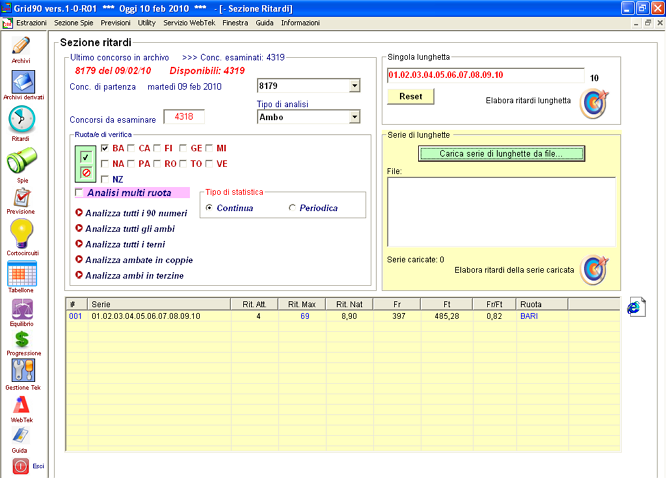Click the BARI cell in results
666x478 pixels.
coord(529,316)
